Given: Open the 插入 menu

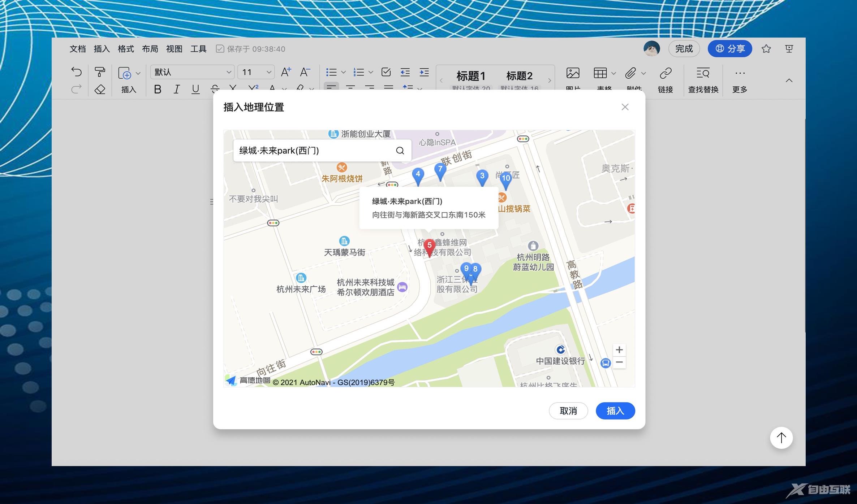Looking at the screenshot, I should click(x=102, y=49).
